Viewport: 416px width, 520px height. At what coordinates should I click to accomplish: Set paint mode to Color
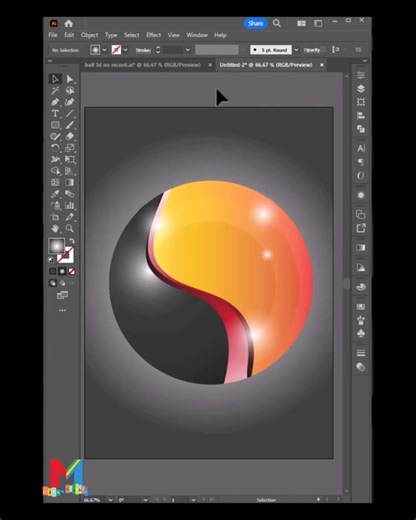pyautogui.click(x=53, y=271)
